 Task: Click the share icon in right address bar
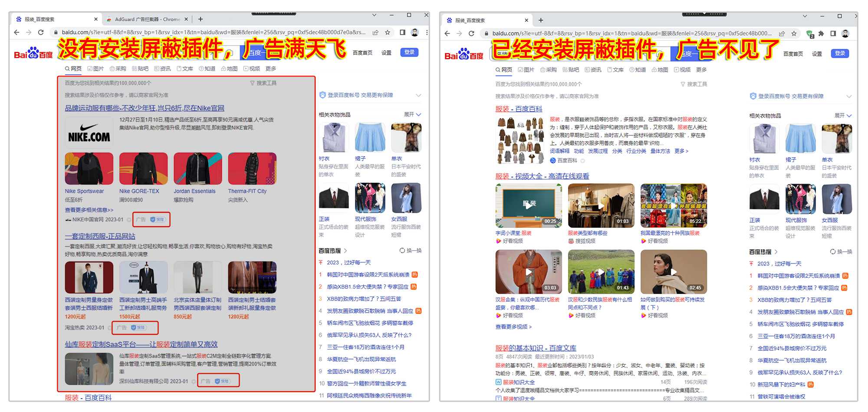[782, 33]
